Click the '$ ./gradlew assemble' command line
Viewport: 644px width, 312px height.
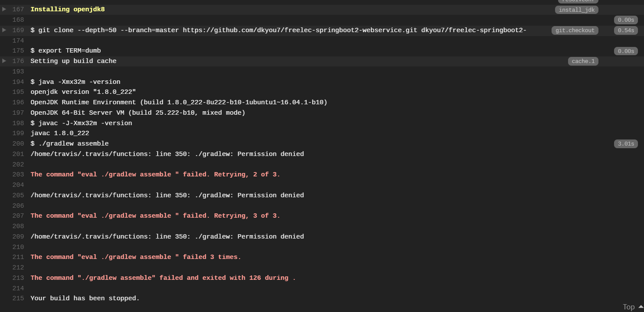(69, 144)
